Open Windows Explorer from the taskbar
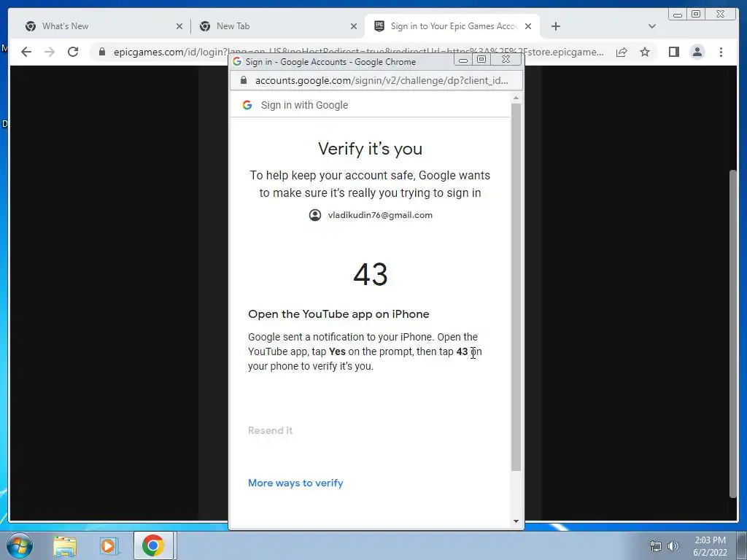 [65, 545]
